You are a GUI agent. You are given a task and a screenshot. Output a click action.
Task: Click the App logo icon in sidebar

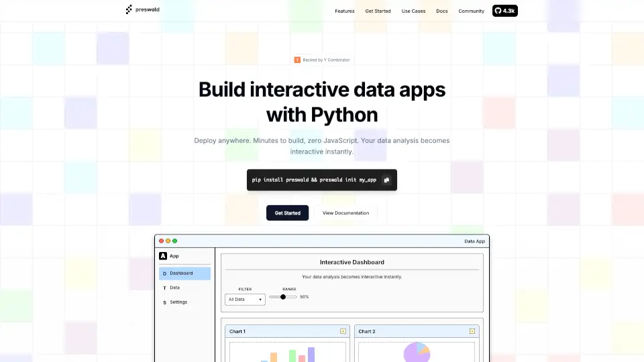[163, 256]
